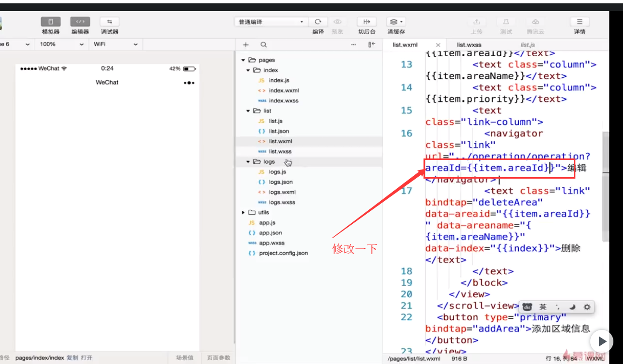Click the 切后台 switch-to-background icon
623x364 pixels.
coord(367,22)
